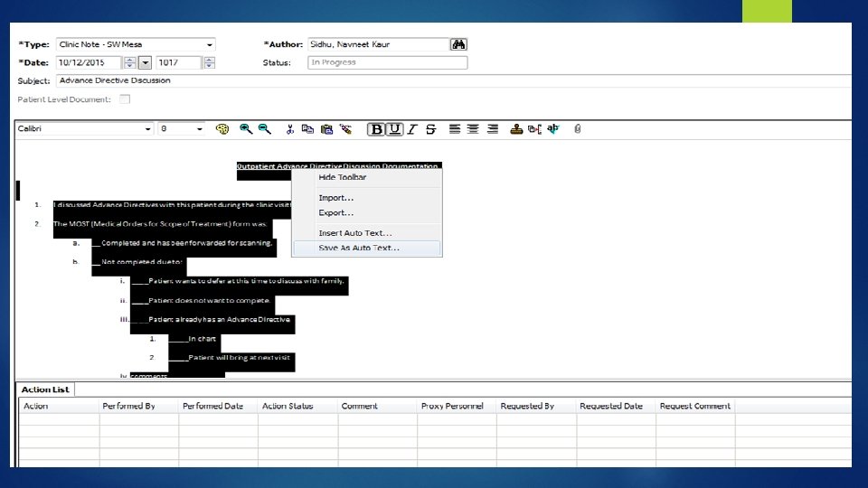Click line 'The MOST (Medical Orders for Scope...'
868x488 pixels.
pos(160,224)
